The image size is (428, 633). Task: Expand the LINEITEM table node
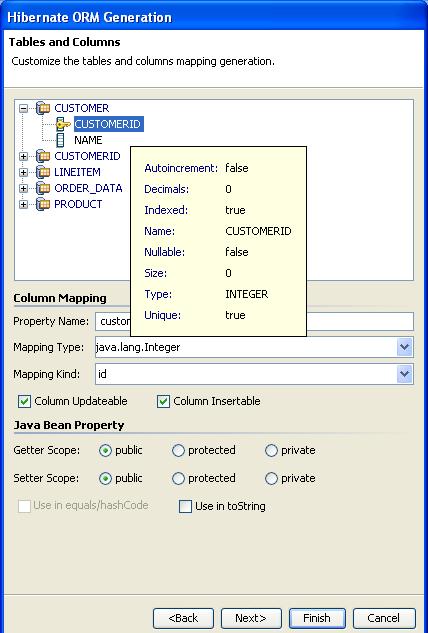tap(24, 172)
